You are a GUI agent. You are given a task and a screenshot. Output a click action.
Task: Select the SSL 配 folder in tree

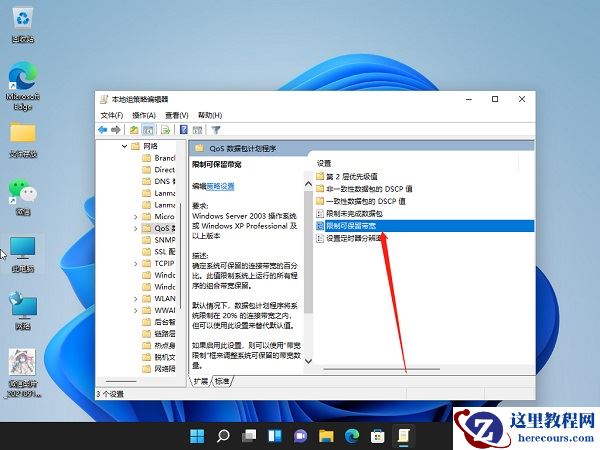pyautogui.click(x=158, y=252)
